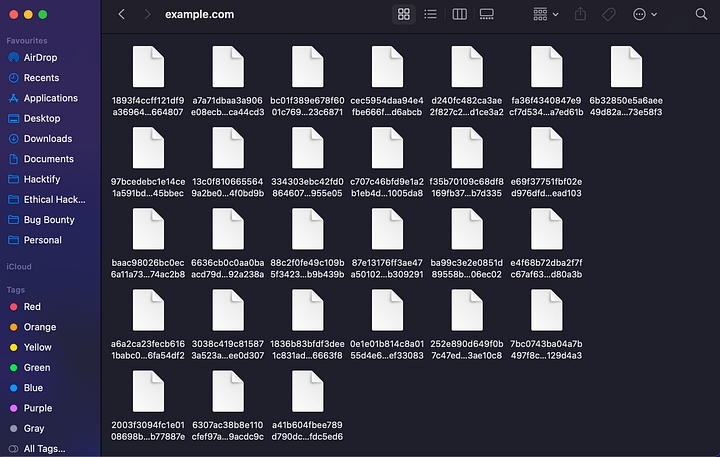Switch to list view
Screen dimensions: 720x457
pos(430,14)
